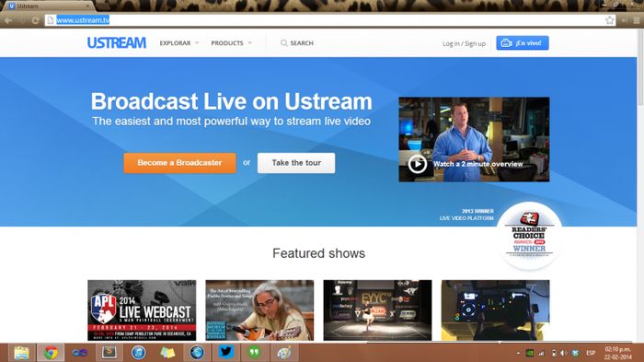Open the EYYC stage featured show
644x362 pixels.
377,310
